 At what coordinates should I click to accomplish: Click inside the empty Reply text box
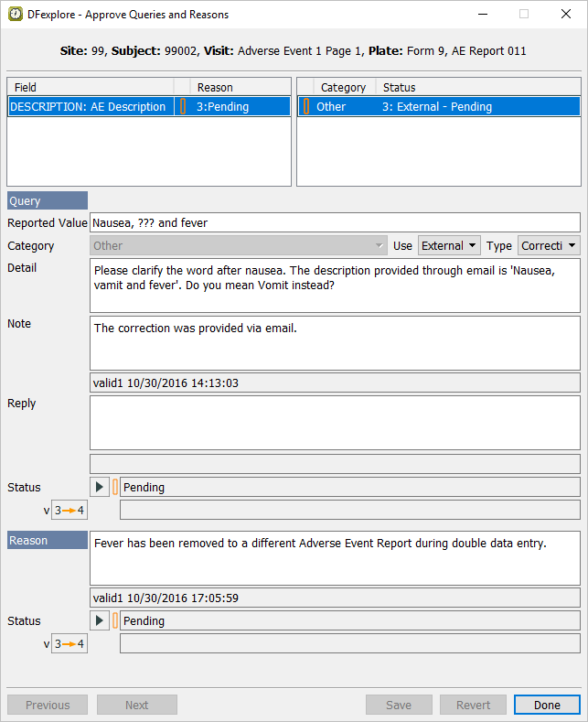click(x=335, y=423)
